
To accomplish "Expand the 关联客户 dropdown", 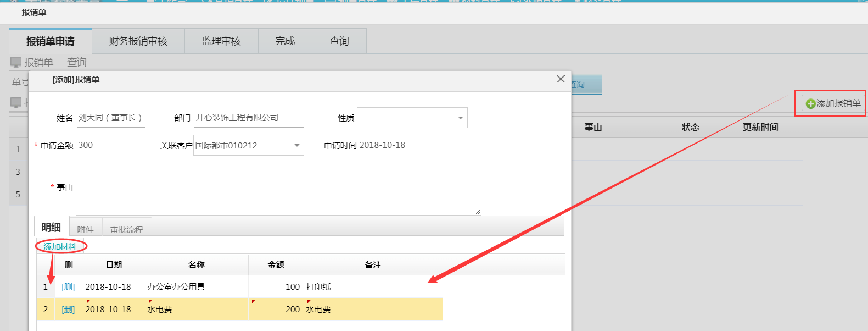I will (296, 146).
